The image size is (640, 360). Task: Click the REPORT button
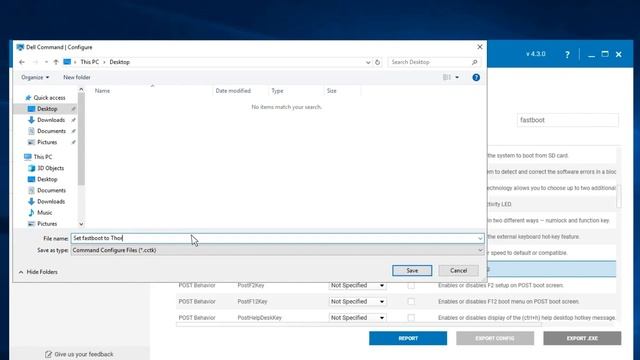[408, 338]
